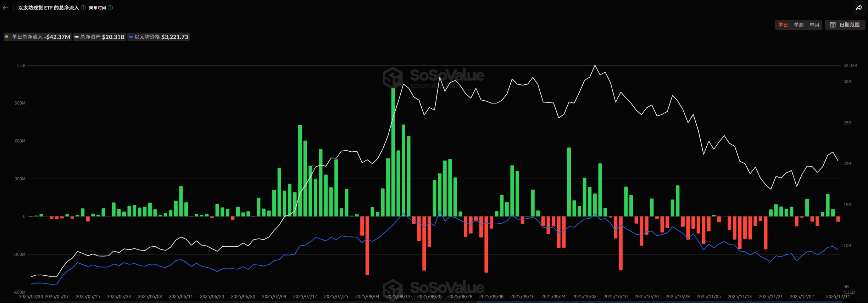Screen dimensions: 868x303
Task: Click the 2025/12/11 x-axis date label
Action: [838, 297]
